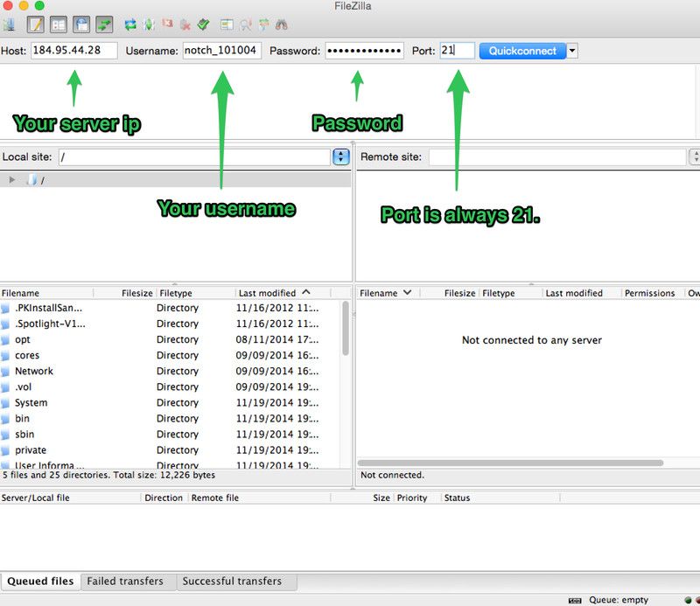This screenshot has height=606, width=700.
Task: Open the Site Manager
Action: (11, 24)
